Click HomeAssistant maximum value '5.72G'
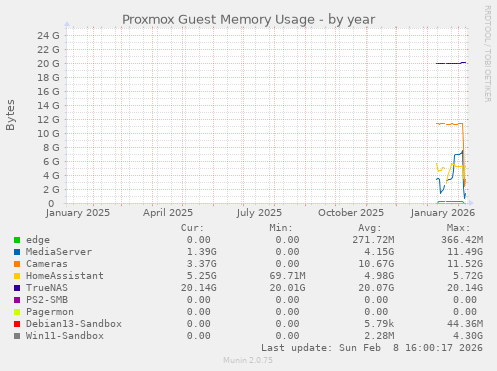497x371 pixels. click(468, 276)
